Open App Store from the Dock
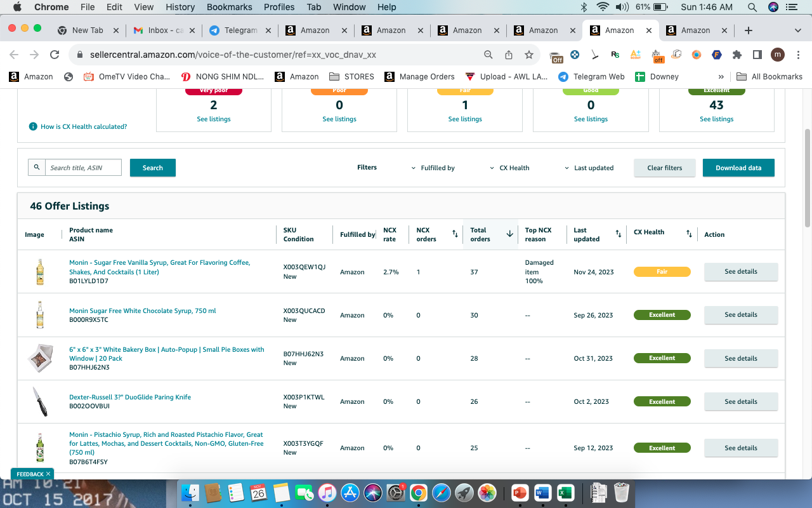This screenshot has width=812, height=508. [x=350, y=492]
